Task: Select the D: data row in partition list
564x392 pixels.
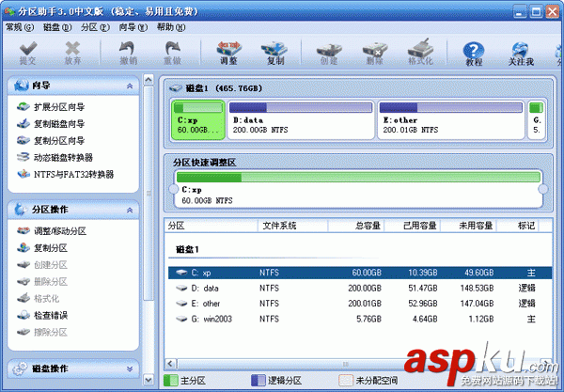Action: (x=360, y=288)
